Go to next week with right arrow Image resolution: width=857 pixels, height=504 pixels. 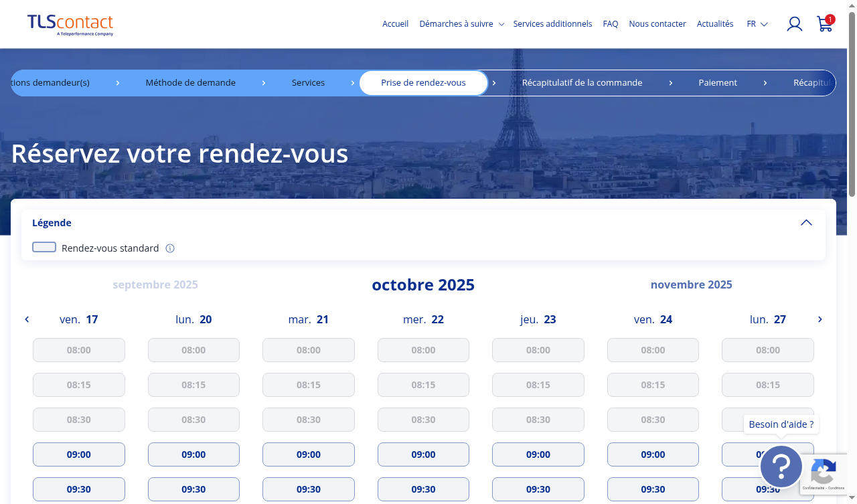[x=820, y=319]
